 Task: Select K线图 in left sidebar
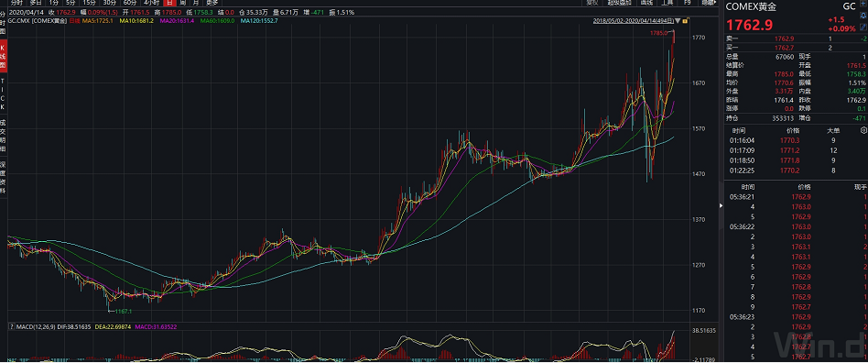click(x=3, y=58)
